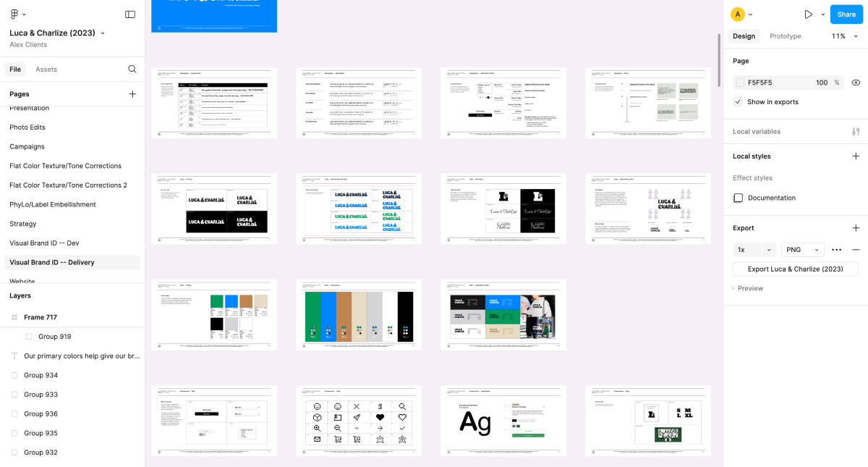Click the blue Share button
Image resolution: width=868 pixels, height=467 pixels.
[x=846, y=14]
